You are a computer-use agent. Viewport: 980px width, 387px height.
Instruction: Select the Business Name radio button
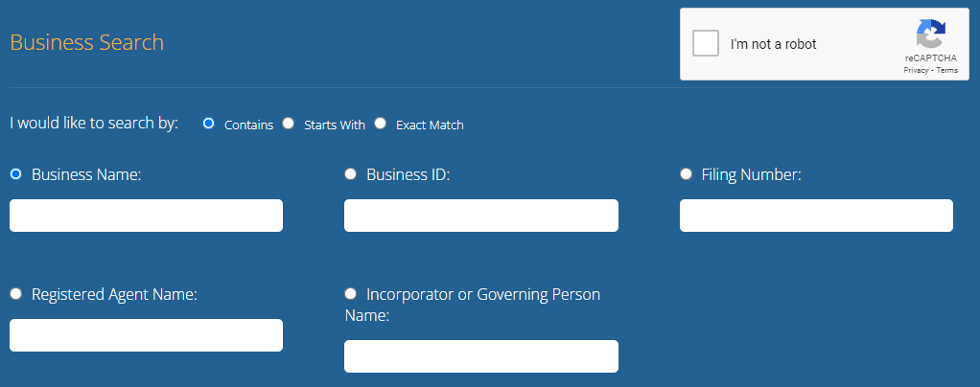(15, 173)
